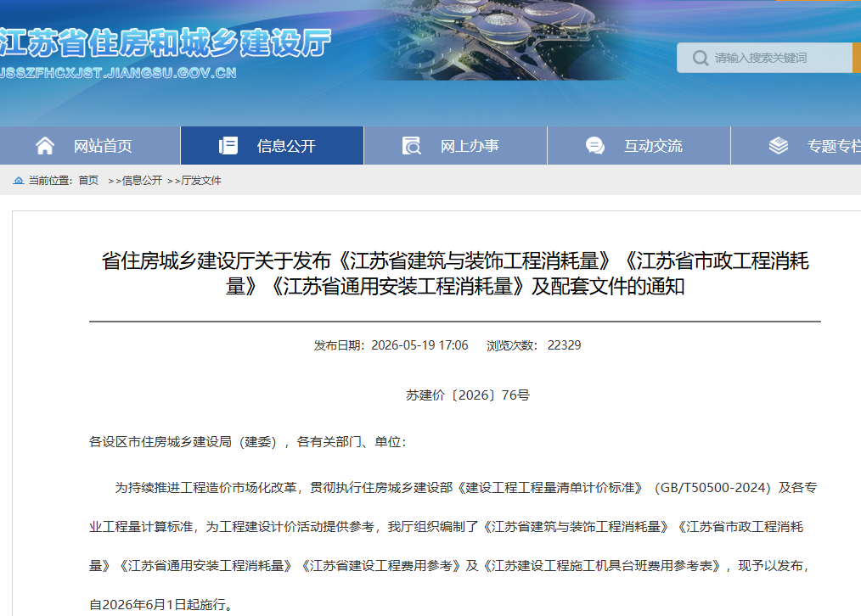
Task: Click the orange search button at right edge
Action: pos(857,58)
